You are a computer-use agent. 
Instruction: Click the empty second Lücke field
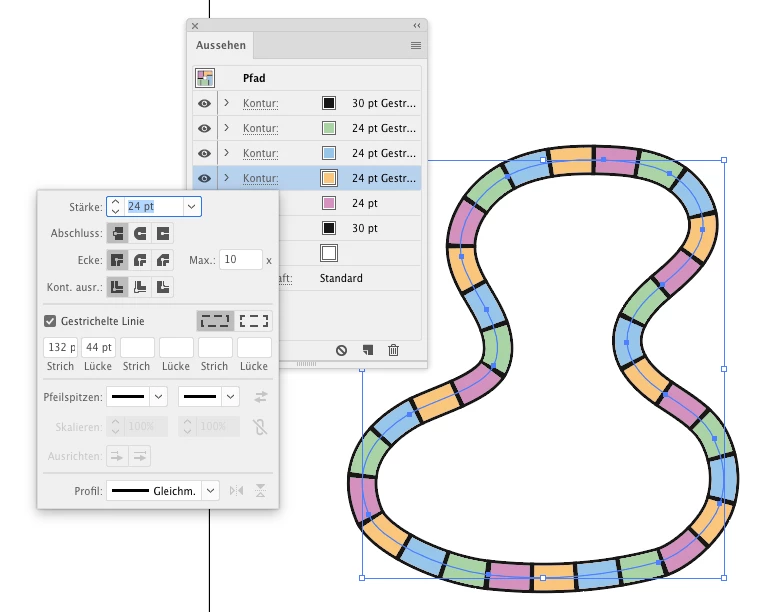coord(176,347)
